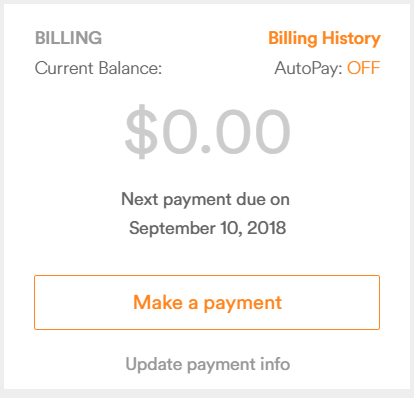
Task: Click the gray Update payment info text
Action: pos(207,364)
